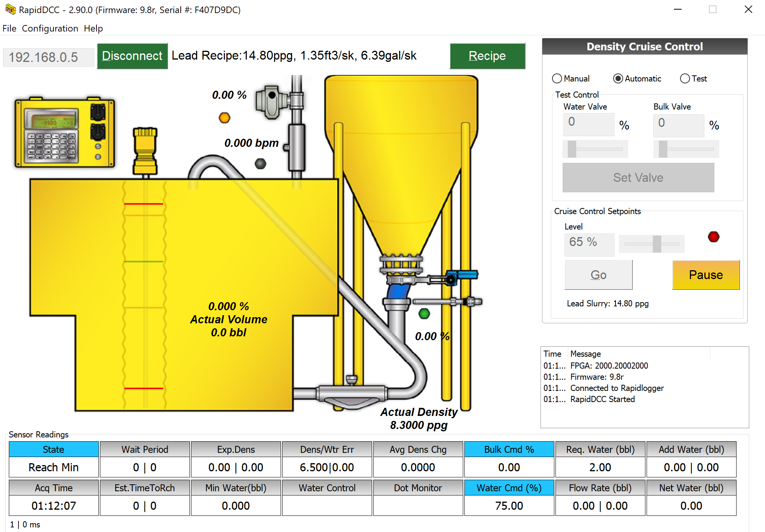Select the Manual mode radio button
Viewport: 765px width, 532px height.
click(x=571, y=78)
